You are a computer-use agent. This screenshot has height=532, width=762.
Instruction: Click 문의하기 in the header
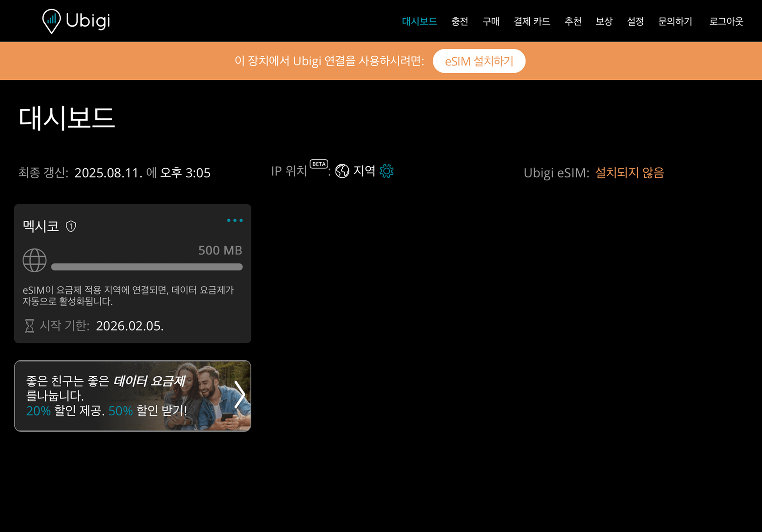(x=675, y=21)
